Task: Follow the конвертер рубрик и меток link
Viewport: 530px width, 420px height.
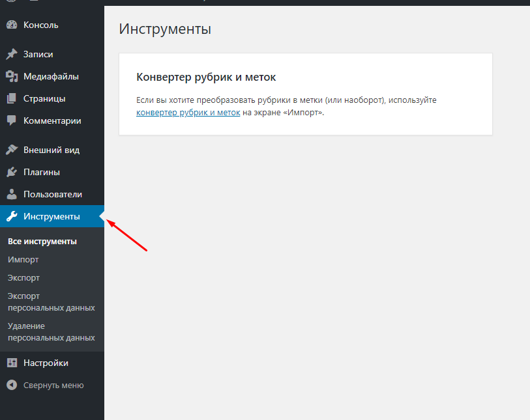Action: (188, 112)
